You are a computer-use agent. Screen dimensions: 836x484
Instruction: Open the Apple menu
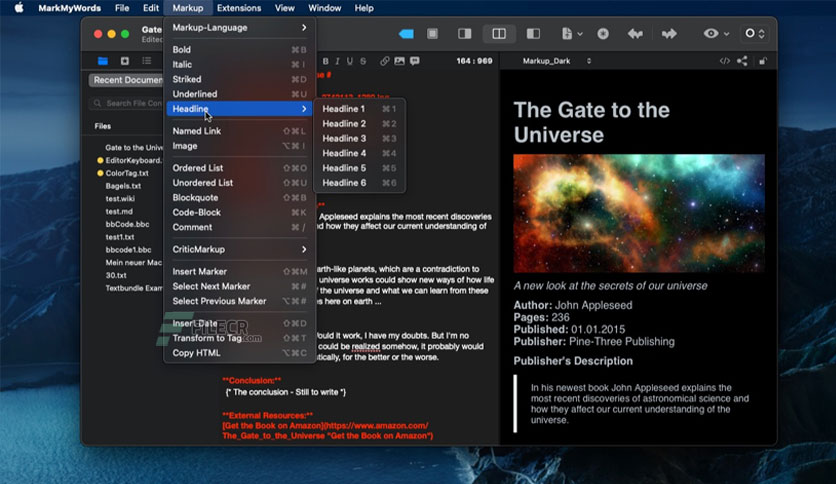click(19, 8)
